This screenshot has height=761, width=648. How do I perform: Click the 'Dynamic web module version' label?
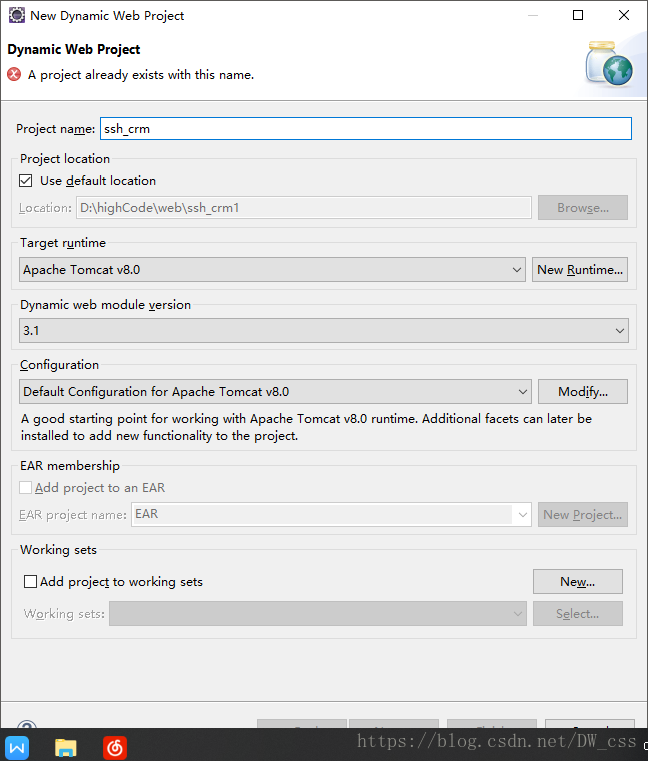105,305
